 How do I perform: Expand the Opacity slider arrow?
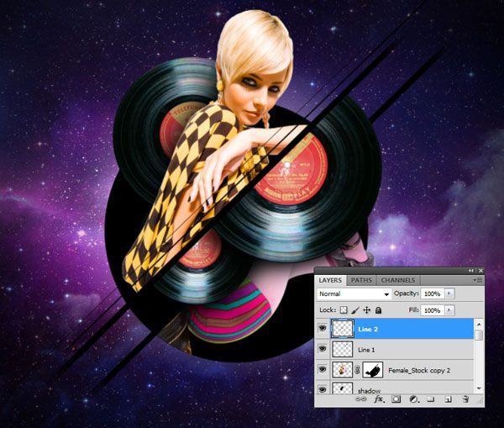pyautogui.click(x=449, y=294)
